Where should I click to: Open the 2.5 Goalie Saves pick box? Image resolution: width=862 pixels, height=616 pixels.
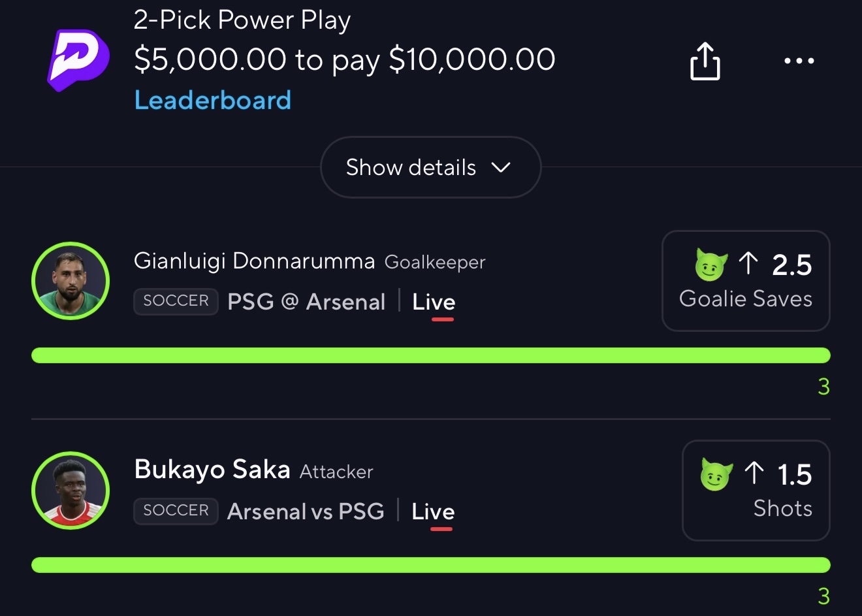click(746, 281)
